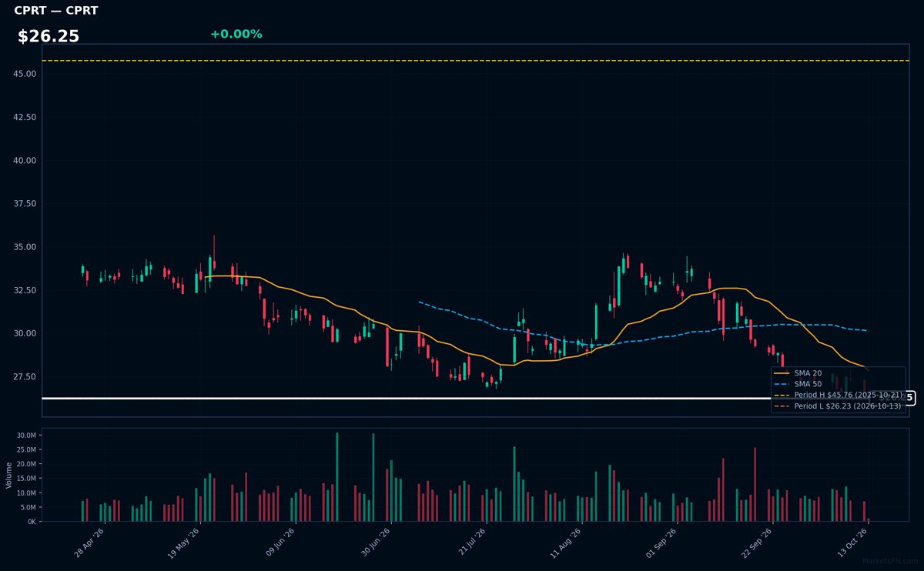This screenshot has width=924, height=571.
Task: Click the 45.00 price axis label
Action: click(x=25, y=74)
